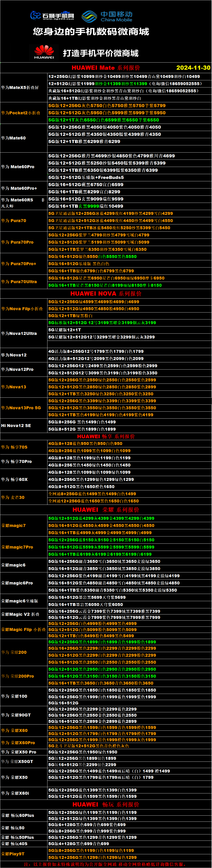Click row 5G版4+128G黑色699青色699
The image size is (212, 868).
point(130,844)
